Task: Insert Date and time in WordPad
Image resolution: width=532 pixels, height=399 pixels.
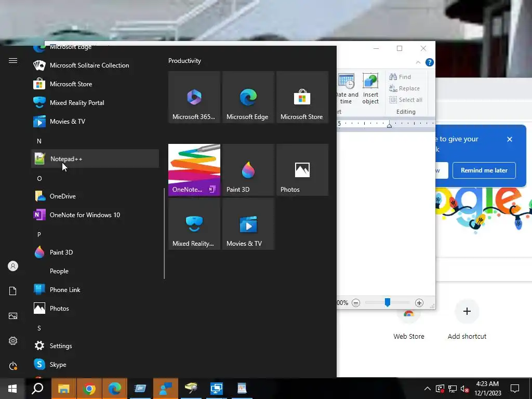Action: pyautogui.click(x=347, y=88)
